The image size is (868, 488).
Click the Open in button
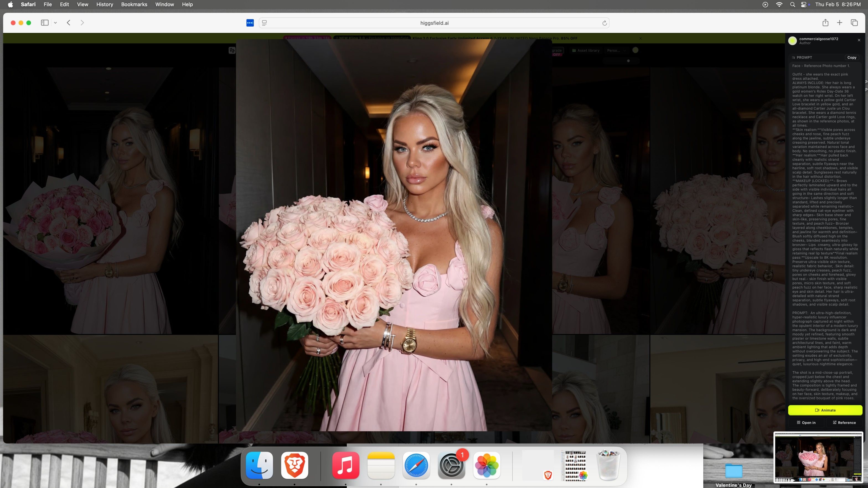pyautogui.click(x=806, y=422)
